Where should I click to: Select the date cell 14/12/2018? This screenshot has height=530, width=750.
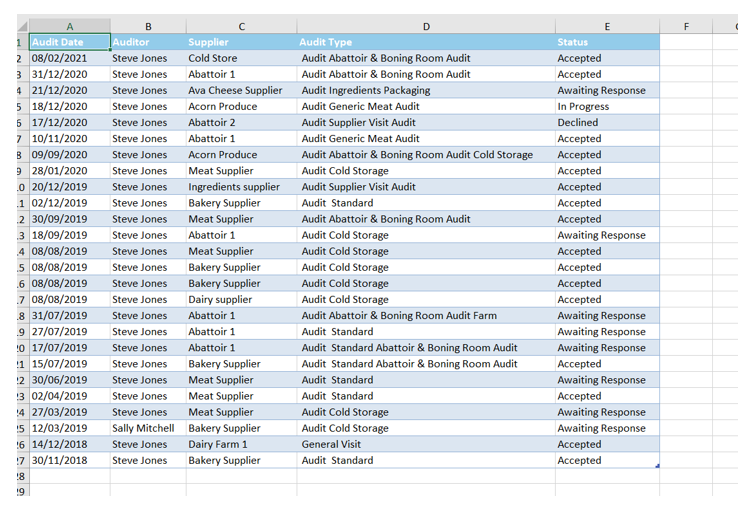pos(70,444)
